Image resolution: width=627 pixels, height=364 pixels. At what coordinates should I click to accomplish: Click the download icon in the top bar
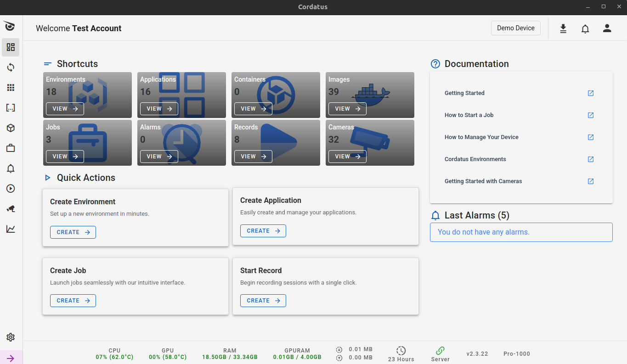563,28
